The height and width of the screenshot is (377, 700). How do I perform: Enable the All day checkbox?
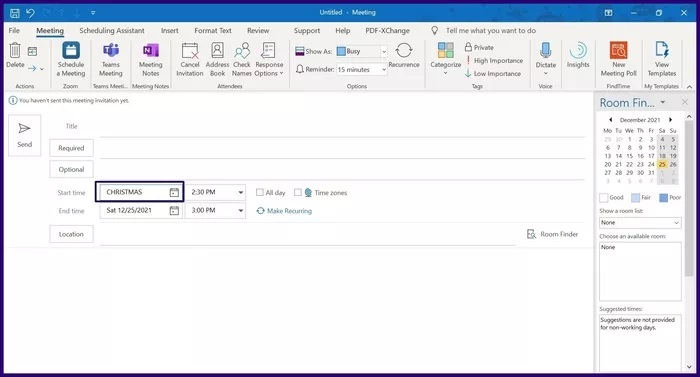point(259,193)
